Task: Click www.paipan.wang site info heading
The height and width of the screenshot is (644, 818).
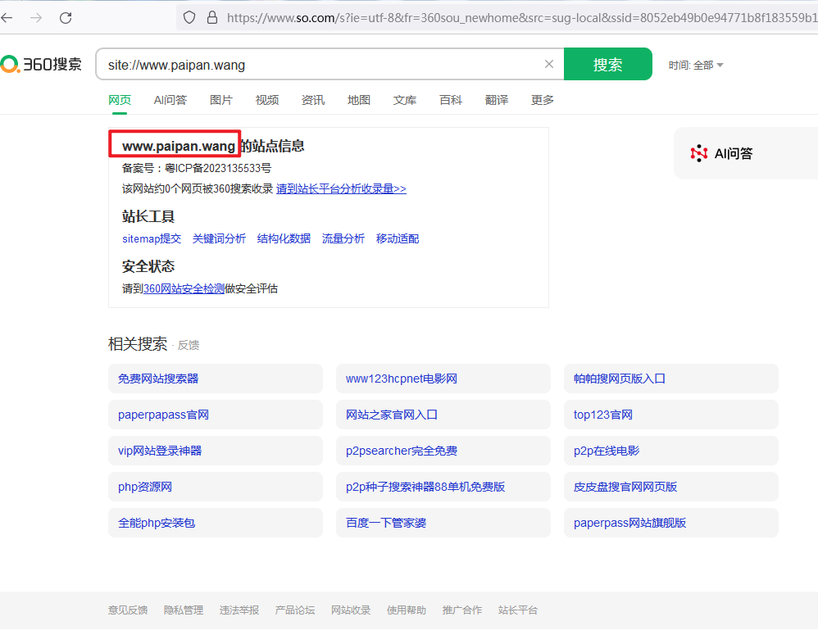Action: click(213, 146)
